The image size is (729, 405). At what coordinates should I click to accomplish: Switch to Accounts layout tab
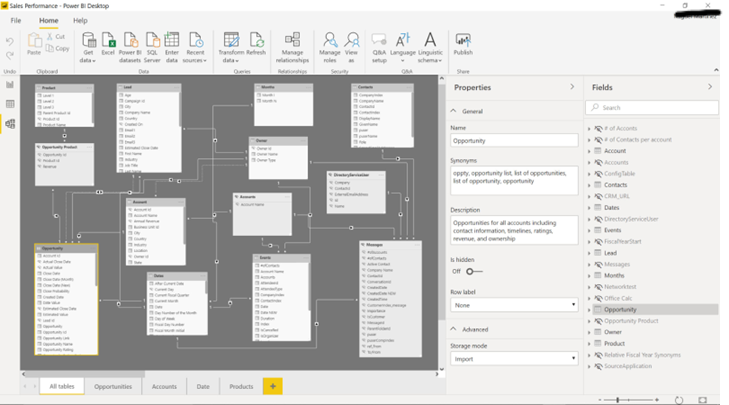click(x=164, y=386)
